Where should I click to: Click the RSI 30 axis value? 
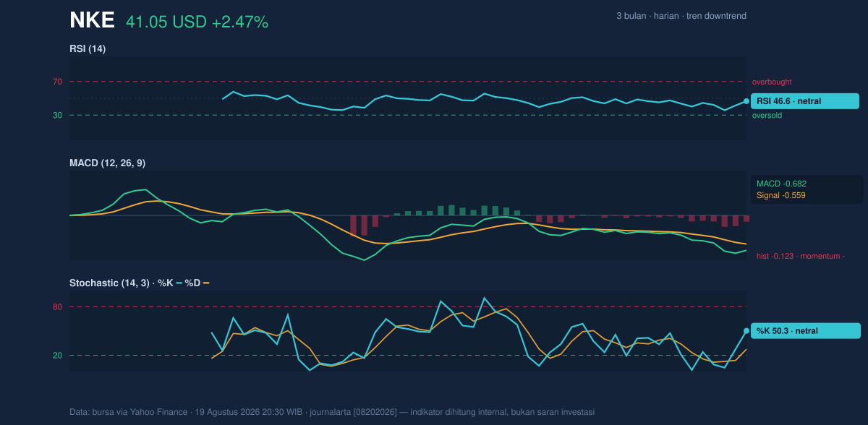pos(57,115)
